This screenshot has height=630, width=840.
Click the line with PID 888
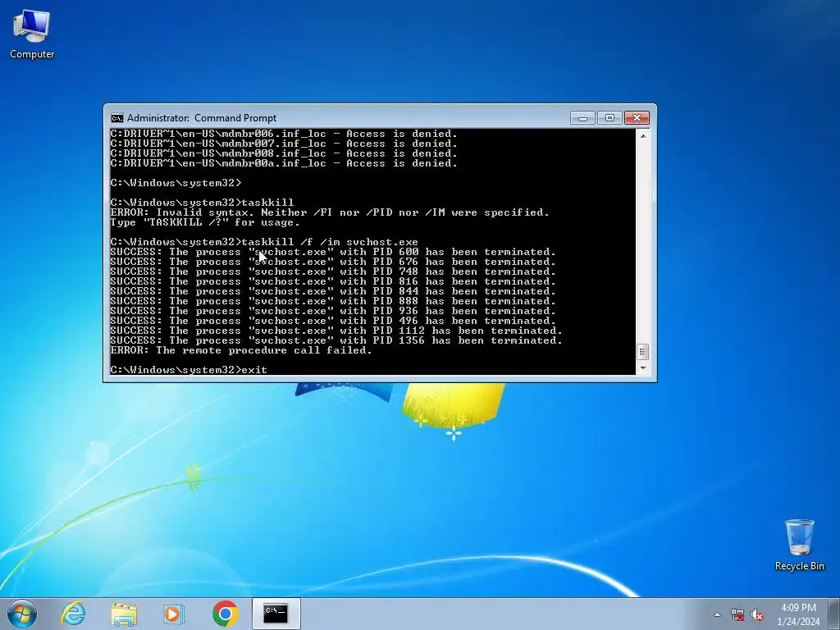(x=333, y=301)
